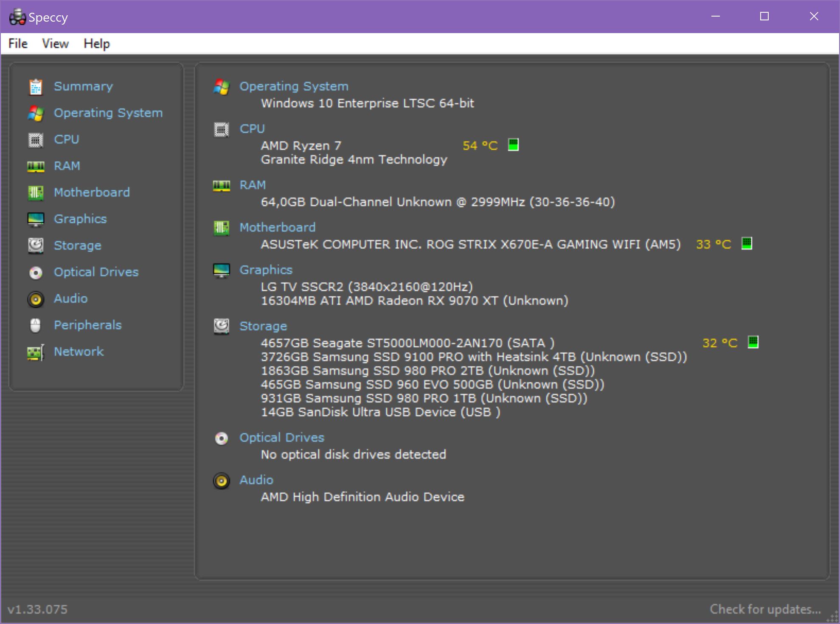Click the Optical Drives disc icon in summary panel
Image resolution: width=840 pixels, height=624 pixels.
221,438
